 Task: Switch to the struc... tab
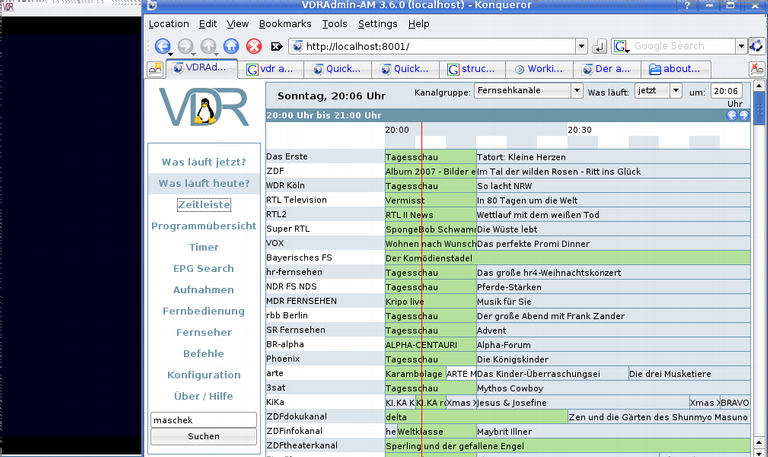pos(473,69)
